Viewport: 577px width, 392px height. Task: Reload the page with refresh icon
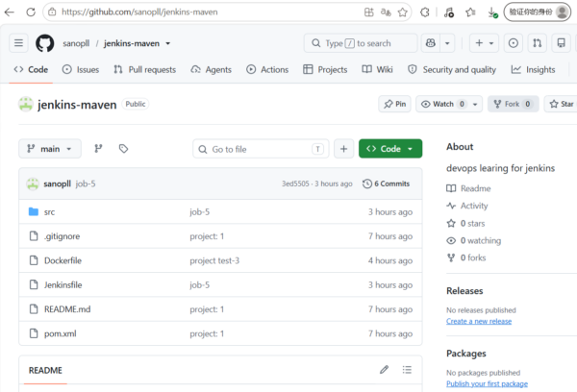(31, 12)
